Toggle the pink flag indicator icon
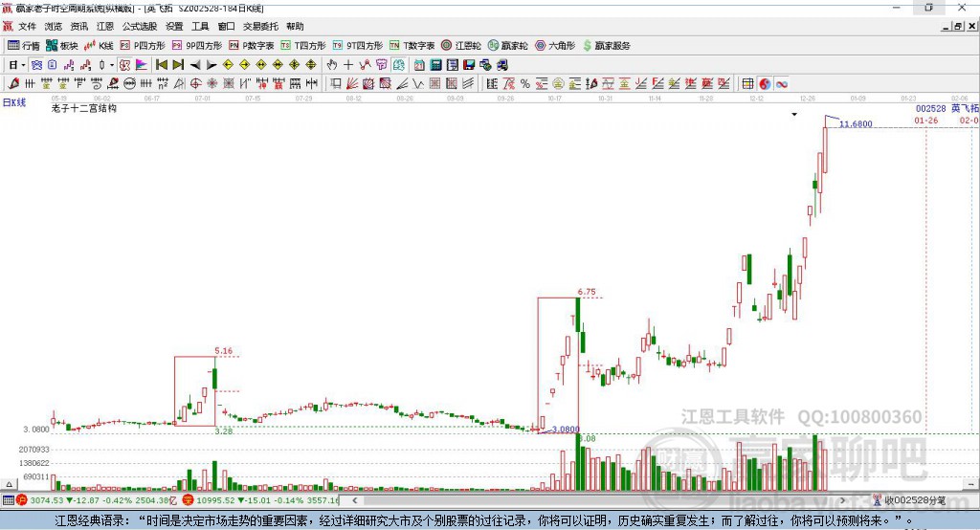Viewport: 980px width, 530px height. [142, 65]
